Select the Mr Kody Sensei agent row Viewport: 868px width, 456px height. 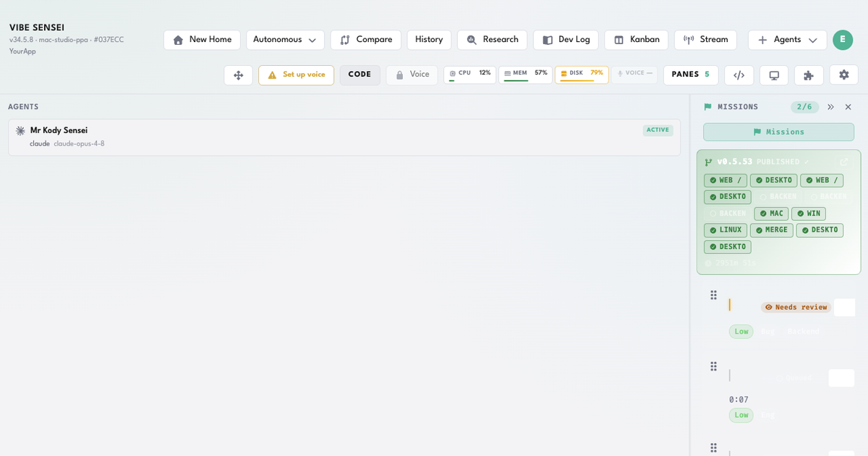click(x=344, y=138)
